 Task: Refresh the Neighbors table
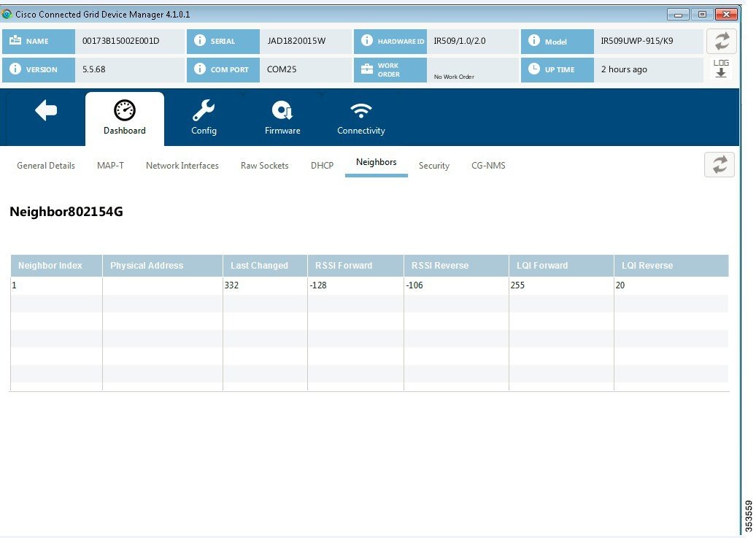point(719,164)
